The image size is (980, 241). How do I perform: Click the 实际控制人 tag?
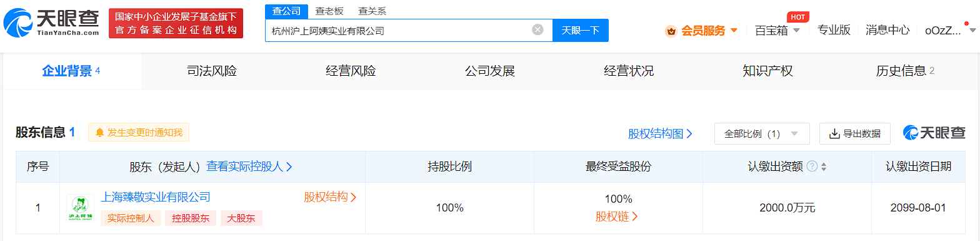tap(131, 218)
